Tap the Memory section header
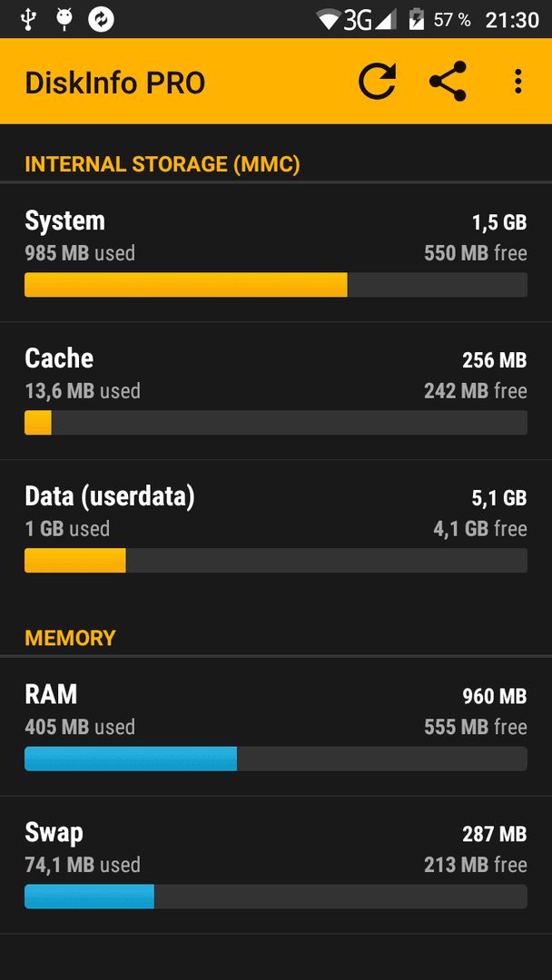This screenshot has height=980, width=552. click(71, 638)
